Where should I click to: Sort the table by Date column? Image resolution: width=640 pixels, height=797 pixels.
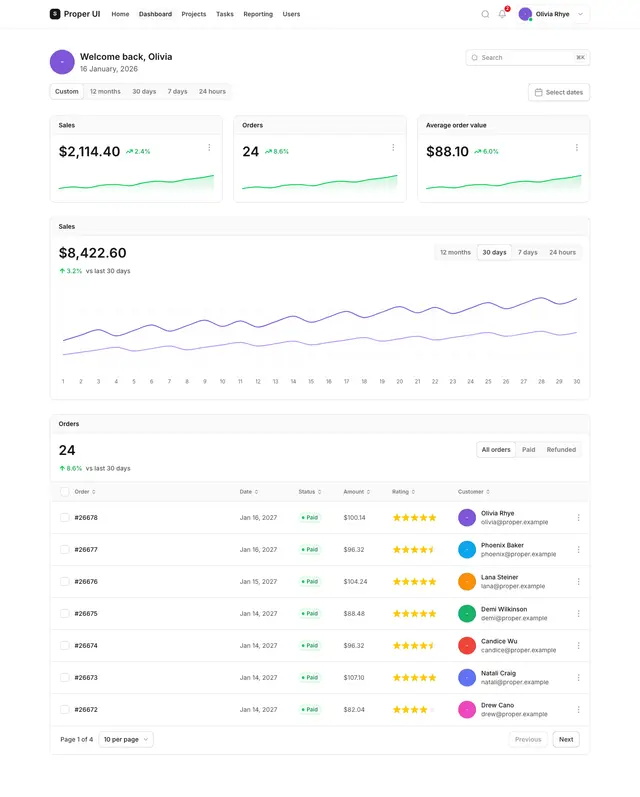point(249,492)
